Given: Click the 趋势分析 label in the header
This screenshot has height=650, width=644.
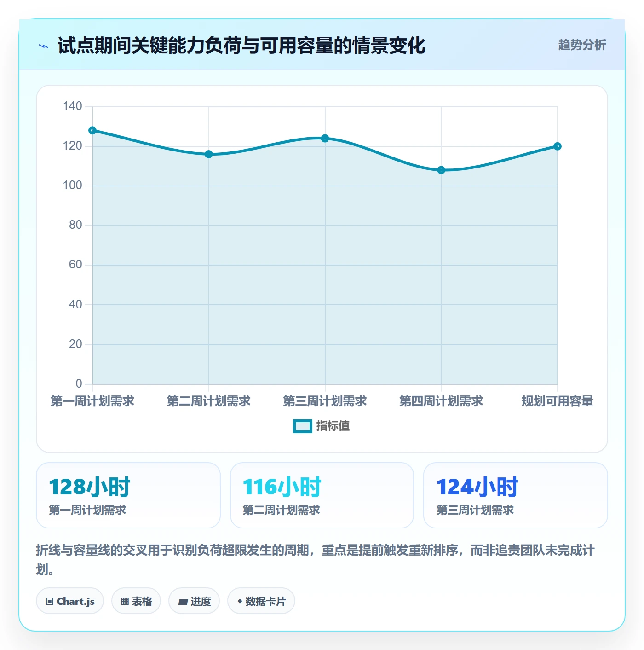Looking at the screenshot, I should 582,45.
